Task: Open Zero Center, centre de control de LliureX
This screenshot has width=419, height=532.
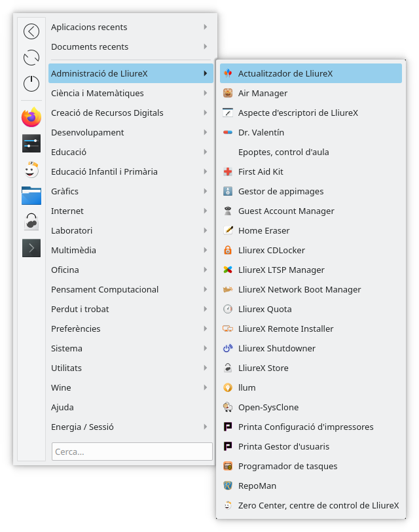Action: point(318,505)
